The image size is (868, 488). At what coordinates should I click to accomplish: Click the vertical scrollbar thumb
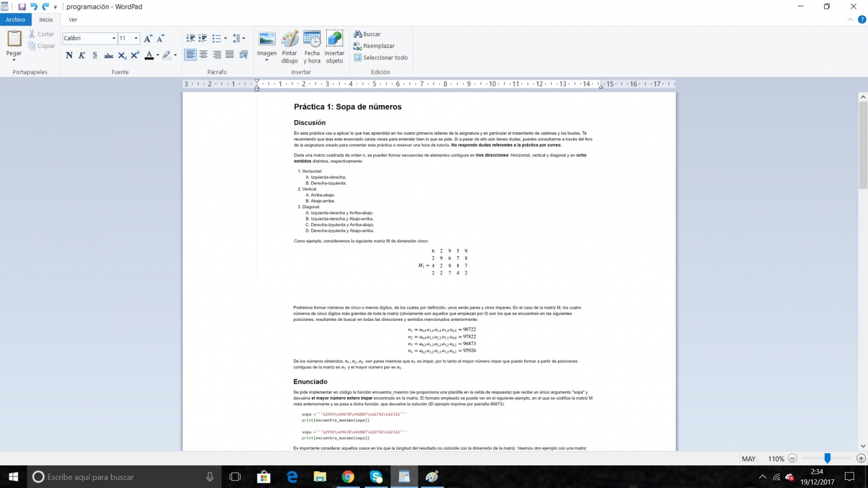[x=863, y=145]
